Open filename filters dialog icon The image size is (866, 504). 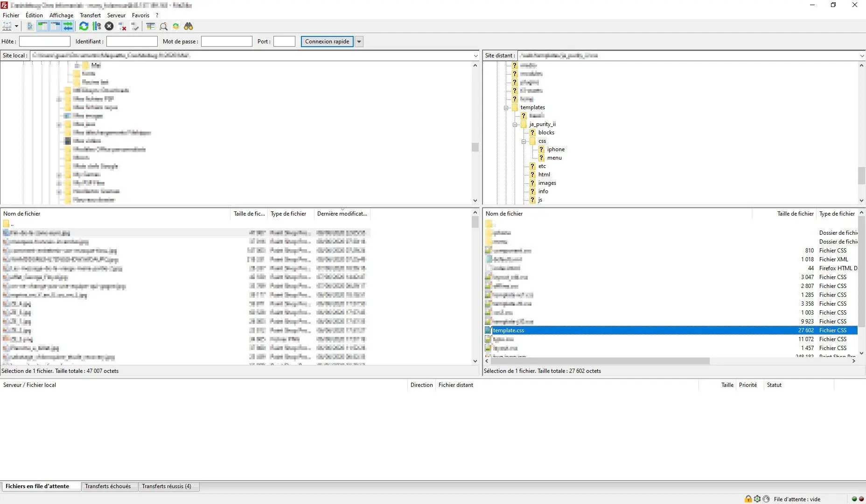(x=150, y=27)
